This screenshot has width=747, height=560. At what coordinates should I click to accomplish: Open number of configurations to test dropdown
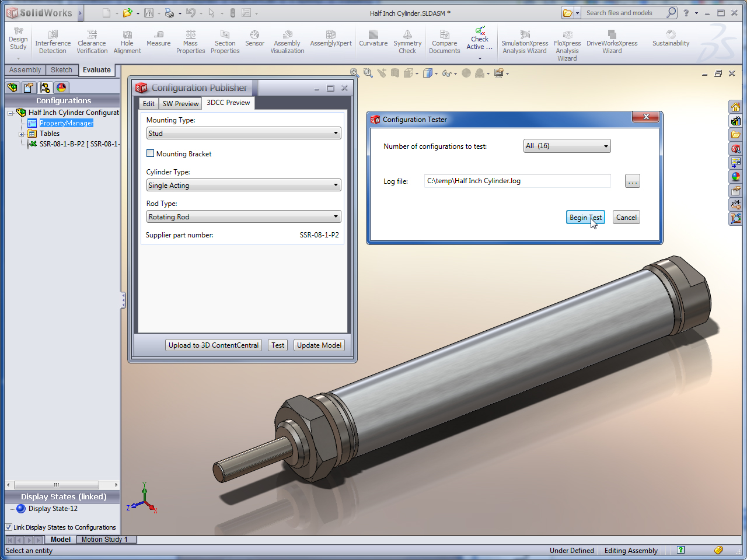[567, 146]
